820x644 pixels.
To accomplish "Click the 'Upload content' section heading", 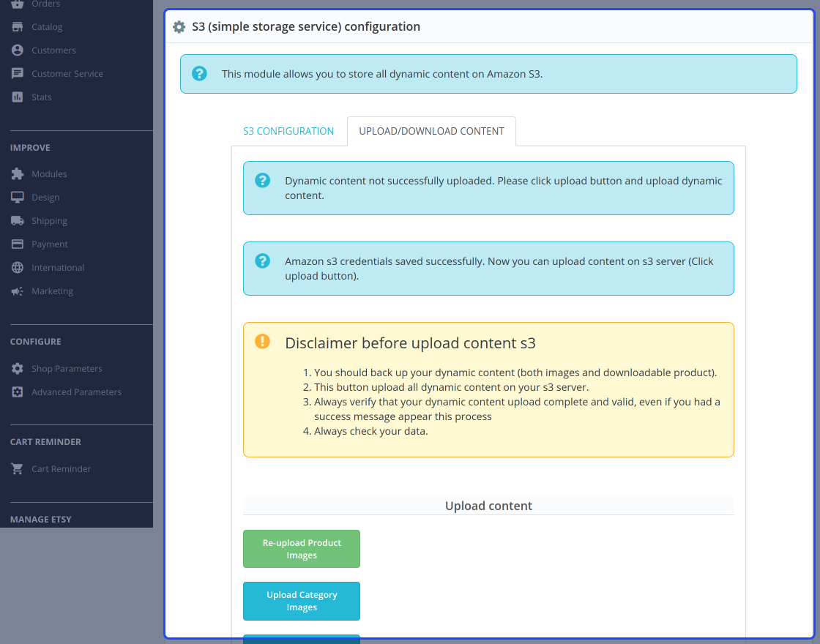I will [488, 506].
